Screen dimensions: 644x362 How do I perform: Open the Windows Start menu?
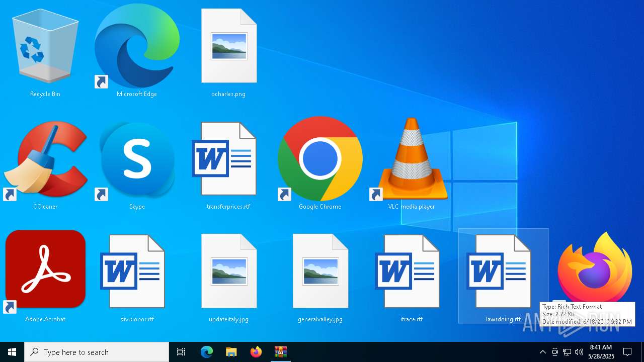pos(12,352)
